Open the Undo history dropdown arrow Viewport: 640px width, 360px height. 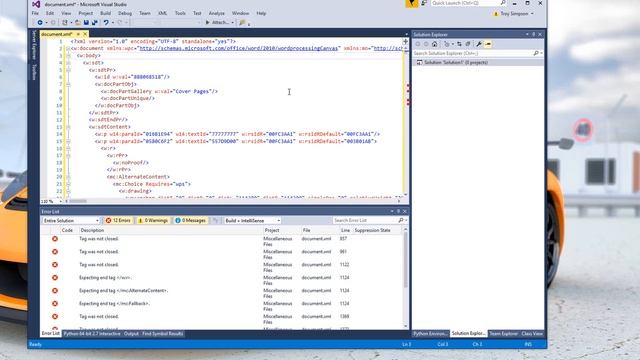click(113, 22)
